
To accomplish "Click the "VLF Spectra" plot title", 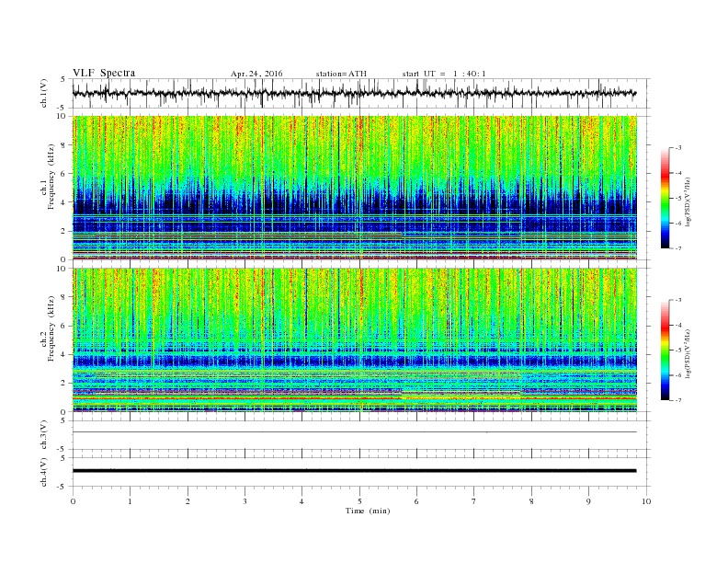I will point(104,73).
